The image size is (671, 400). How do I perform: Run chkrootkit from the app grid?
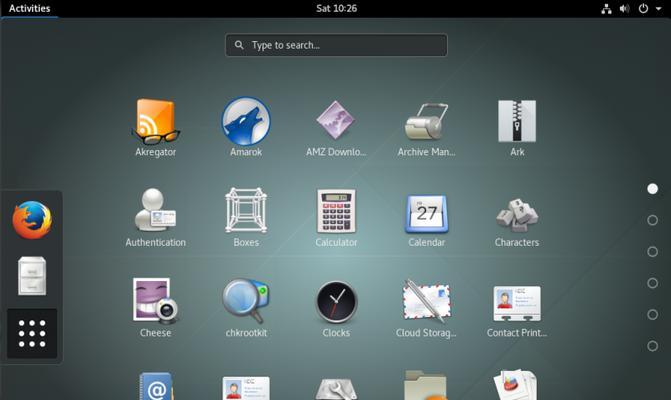246,301
